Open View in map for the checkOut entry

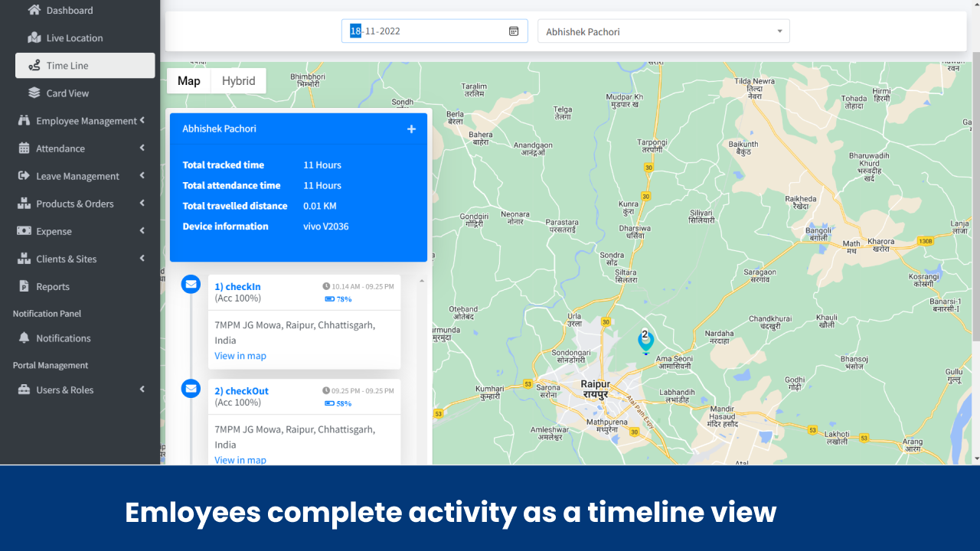tap(240, 460)
